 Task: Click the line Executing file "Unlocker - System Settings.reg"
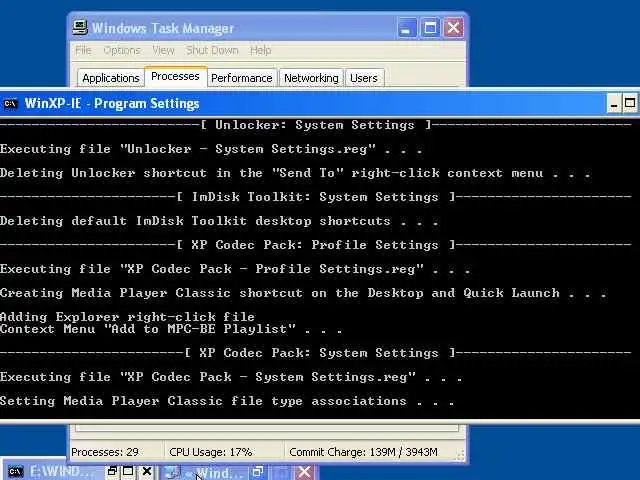(x=211, y=149)
